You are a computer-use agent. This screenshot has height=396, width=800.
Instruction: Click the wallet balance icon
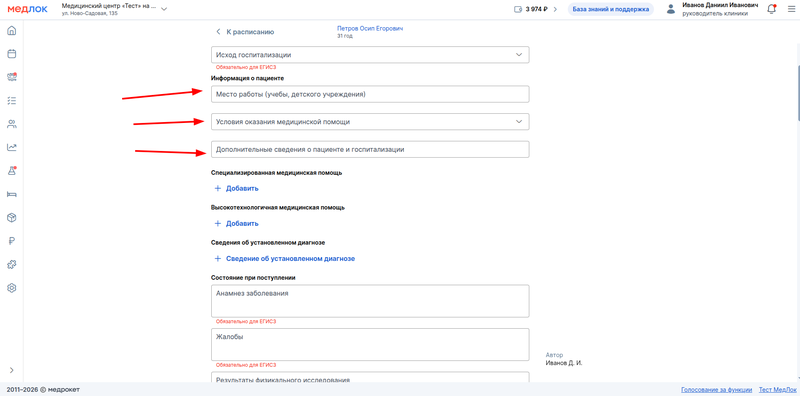tap(518, 9)
